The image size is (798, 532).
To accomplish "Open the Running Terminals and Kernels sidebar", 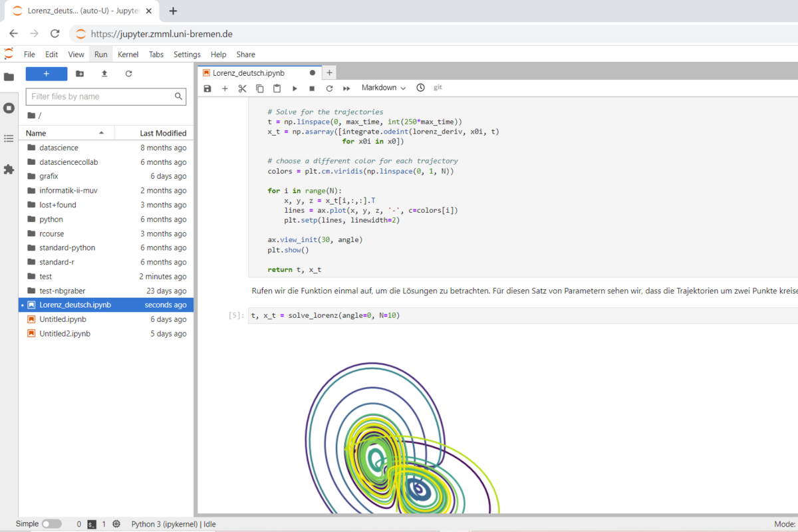I will tap(9, 108).
